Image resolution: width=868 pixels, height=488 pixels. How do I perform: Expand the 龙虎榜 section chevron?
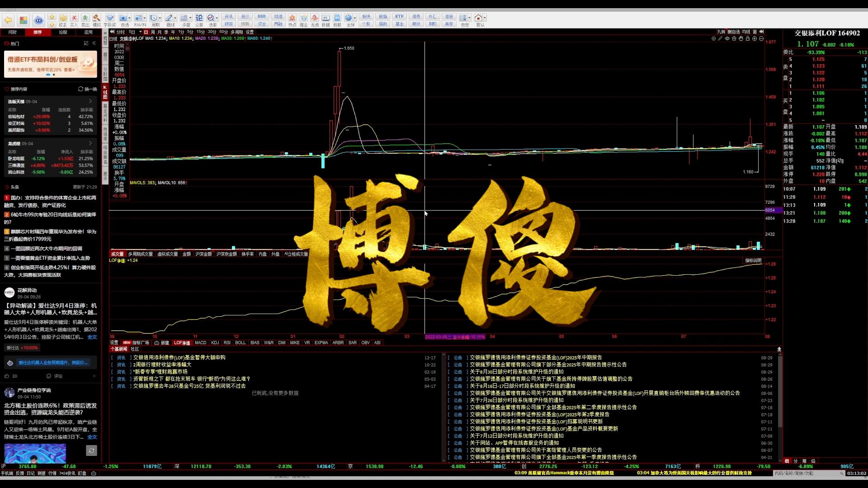(90, 143)
